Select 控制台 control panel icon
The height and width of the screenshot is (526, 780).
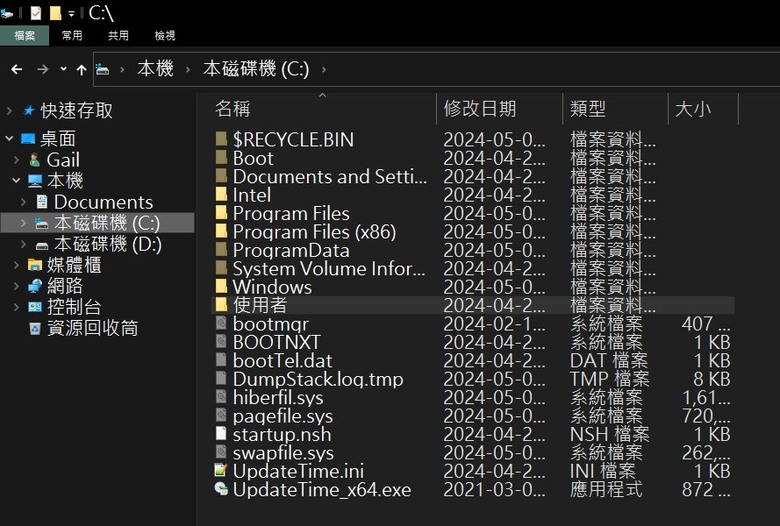click(35, 307)
